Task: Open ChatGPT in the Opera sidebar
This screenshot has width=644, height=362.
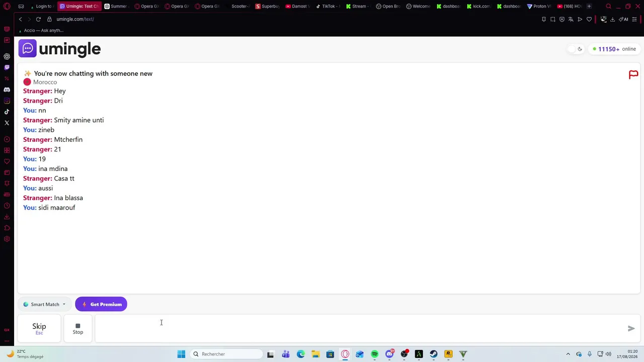Action: tap(7, 56)
